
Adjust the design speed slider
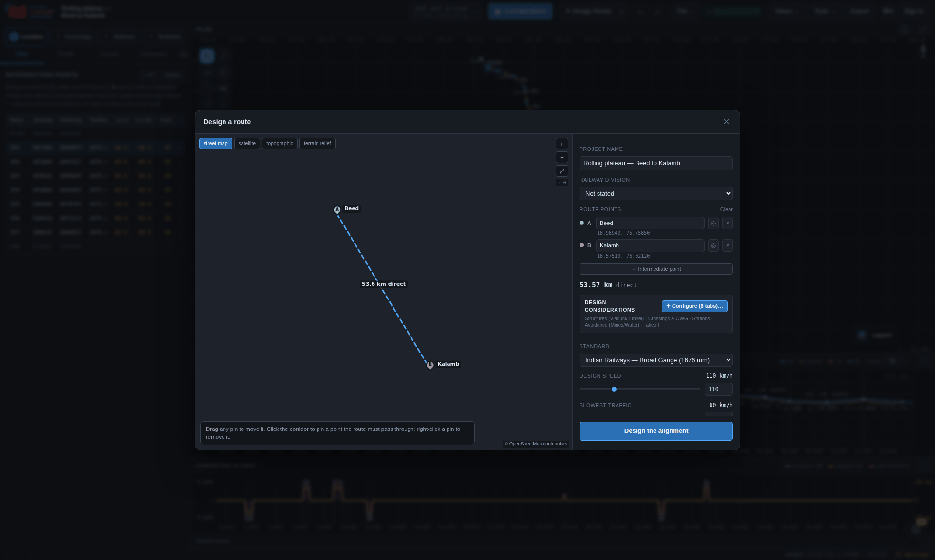click(x=639, y=389)
